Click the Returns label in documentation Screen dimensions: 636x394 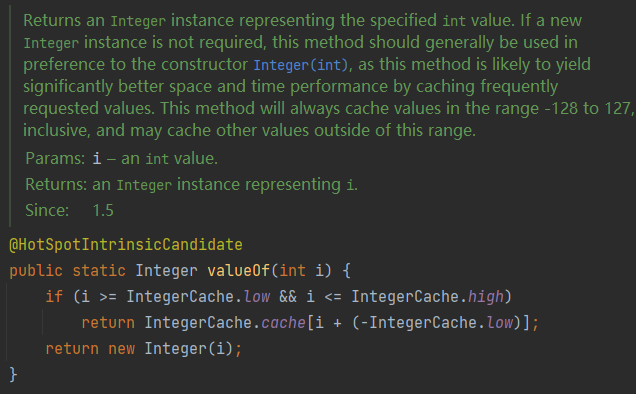(56, 184)
